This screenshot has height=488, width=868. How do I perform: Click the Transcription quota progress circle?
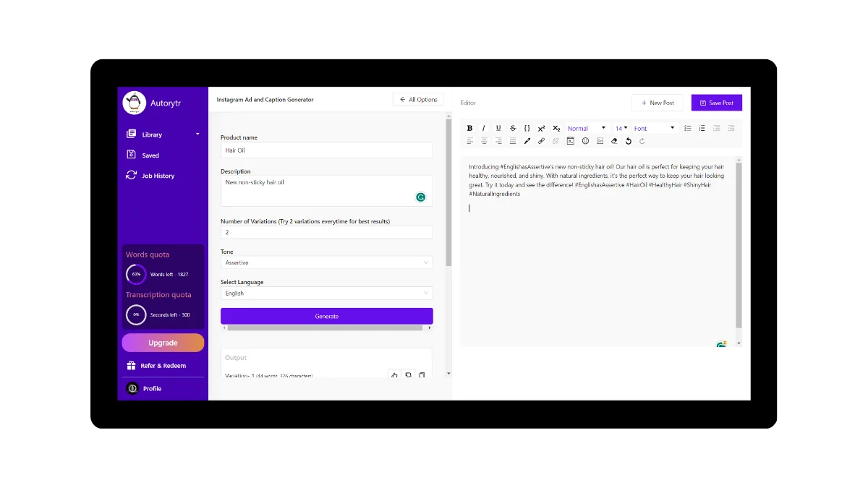click(x=136, y=314)
